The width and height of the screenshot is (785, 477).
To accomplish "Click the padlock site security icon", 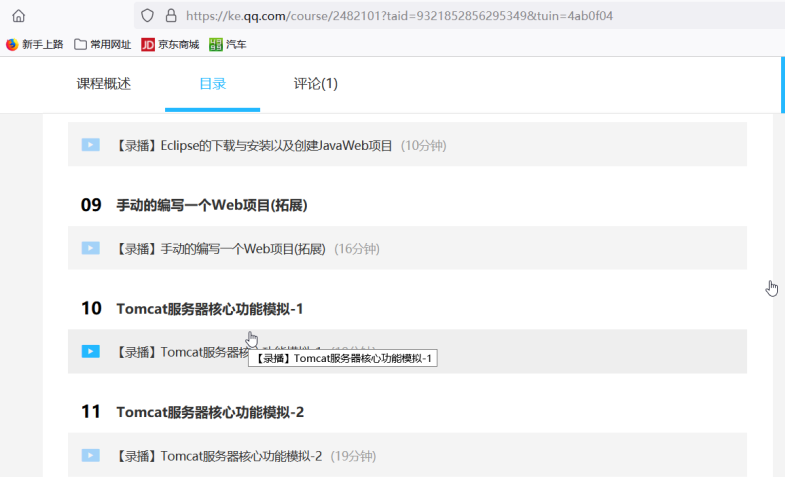I will point(171,16).
